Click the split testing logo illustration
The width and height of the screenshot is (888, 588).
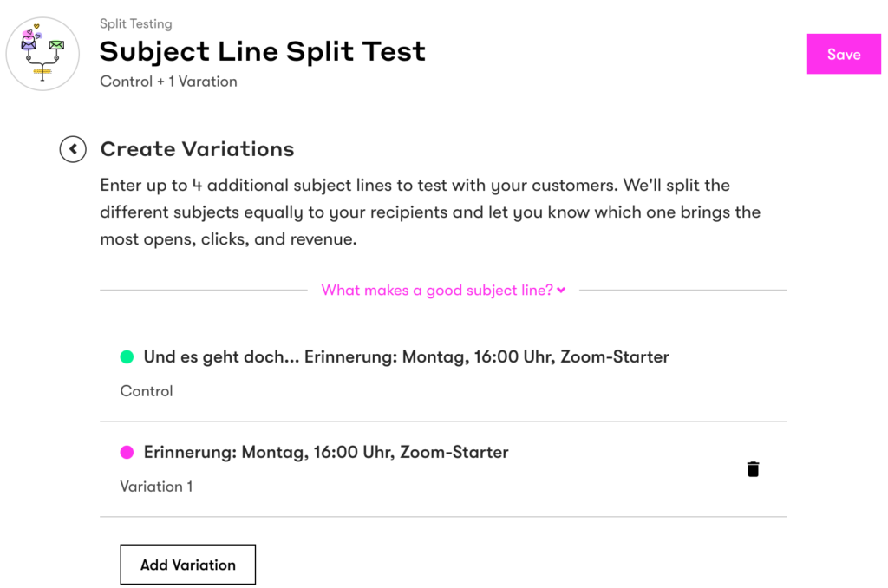42,54
